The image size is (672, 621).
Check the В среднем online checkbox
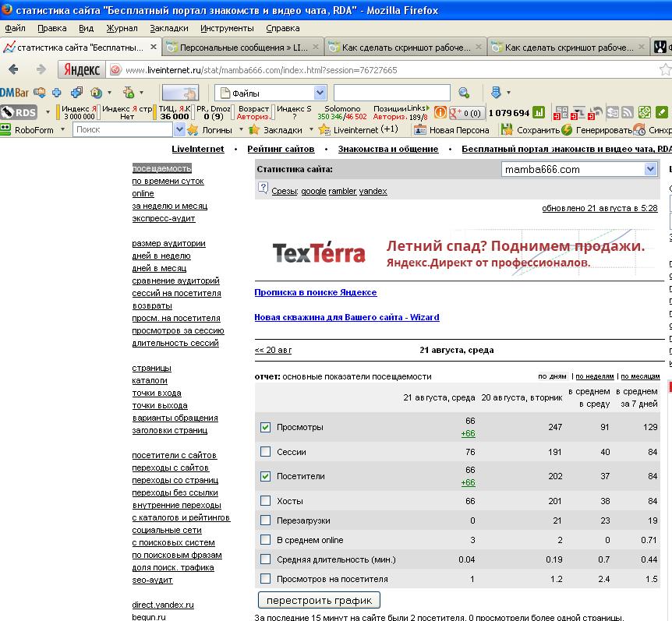click(265, 540)
